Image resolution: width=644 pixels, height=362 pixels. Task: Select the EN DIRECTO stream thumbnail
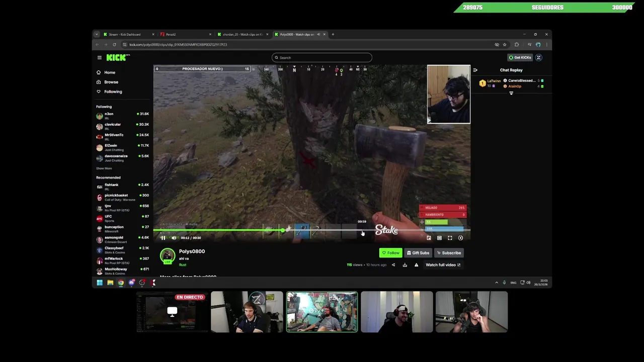[172, 312]
